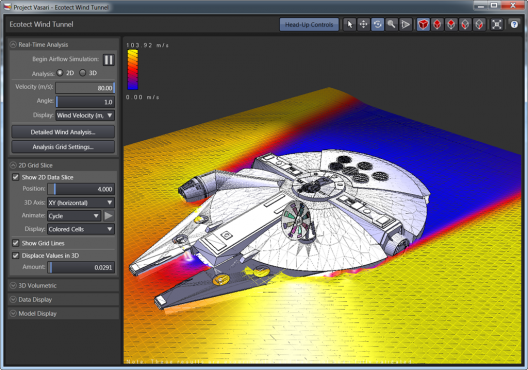The width and height of the screenshot is (528, 370).
Task: Open Analysis Grid Settings
Action: 63,147
